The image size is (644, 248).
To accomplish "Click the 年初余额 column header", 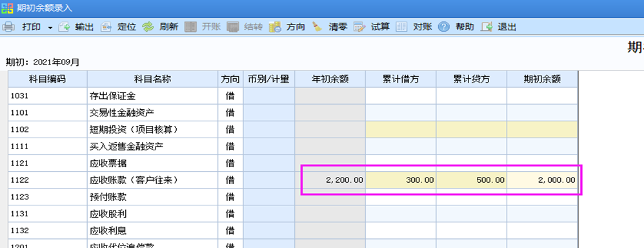I will (330, 79).
